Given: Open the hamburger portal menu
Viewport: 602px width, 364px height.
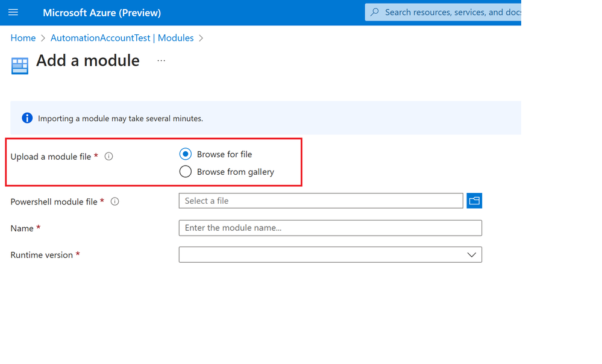Looking at the screenshot, I should (13, 12).
